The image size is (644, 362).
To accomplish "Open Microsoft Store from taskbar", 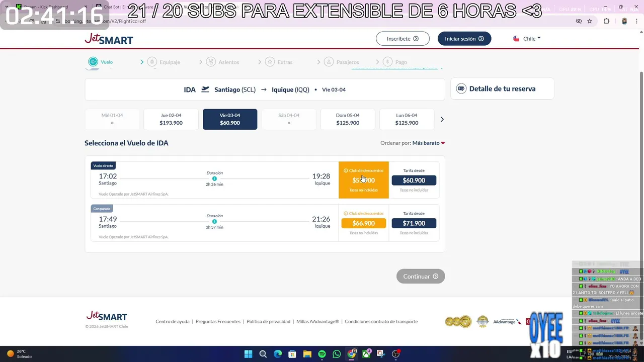I will pyautogui.click(x=292, y=354).
